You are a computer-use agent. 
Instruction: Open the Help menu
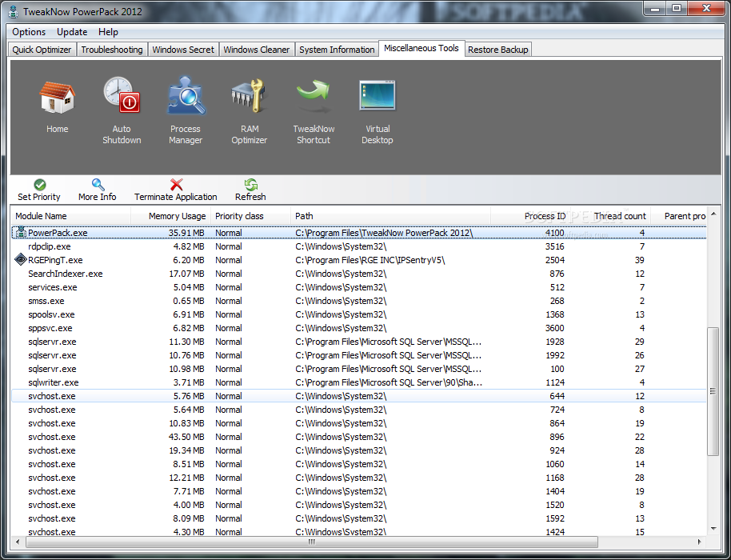point(108,32)
